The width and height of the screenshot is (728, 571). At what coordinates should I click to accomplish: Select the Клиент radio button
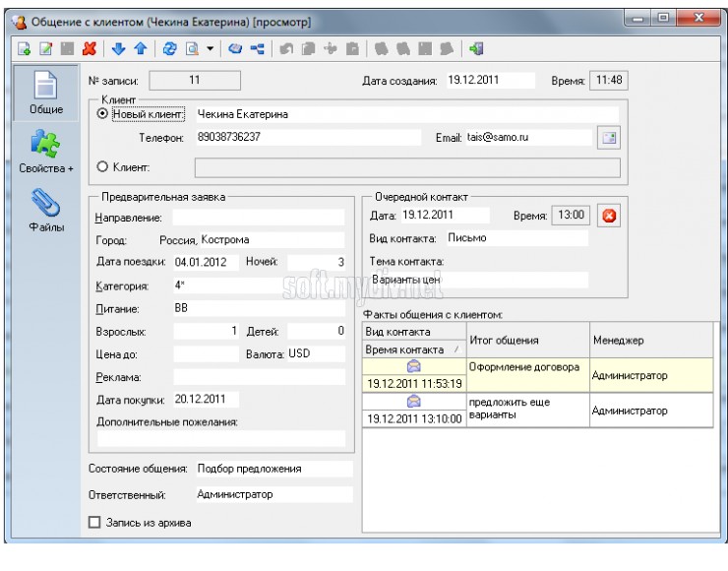point(102,166)
